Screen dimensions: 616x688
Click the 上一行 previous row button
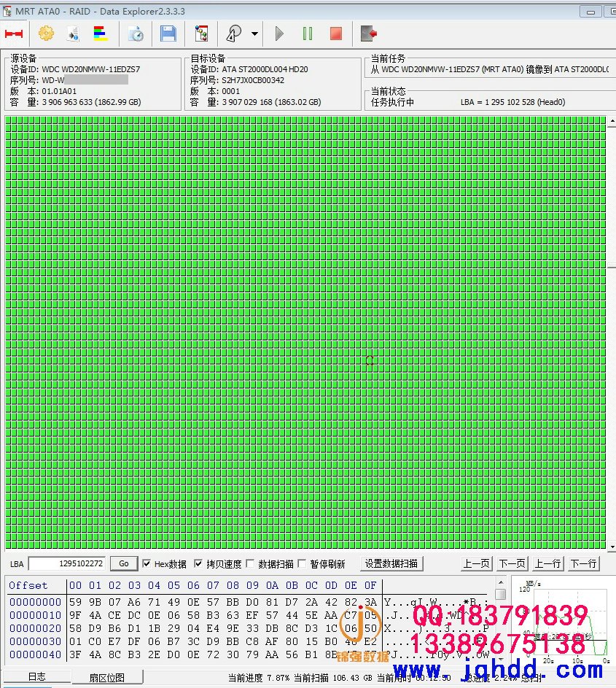[547, 563]
